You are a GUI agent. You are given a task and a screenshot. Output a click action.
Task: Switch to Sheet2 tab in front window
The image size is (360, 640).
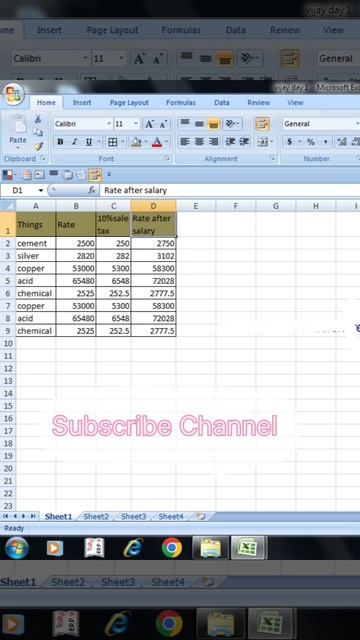96,517
